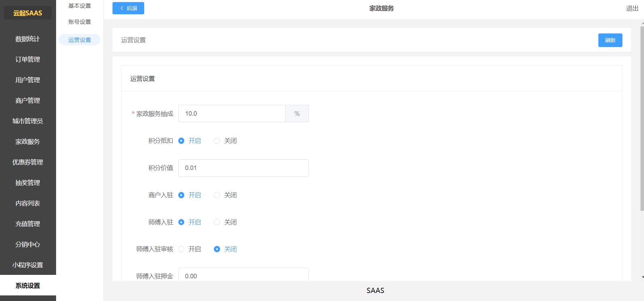The height and width of the screenshot is (301, 644).
Task: Focus the 家政服务抽成 input field
Action: coord(232,114)
